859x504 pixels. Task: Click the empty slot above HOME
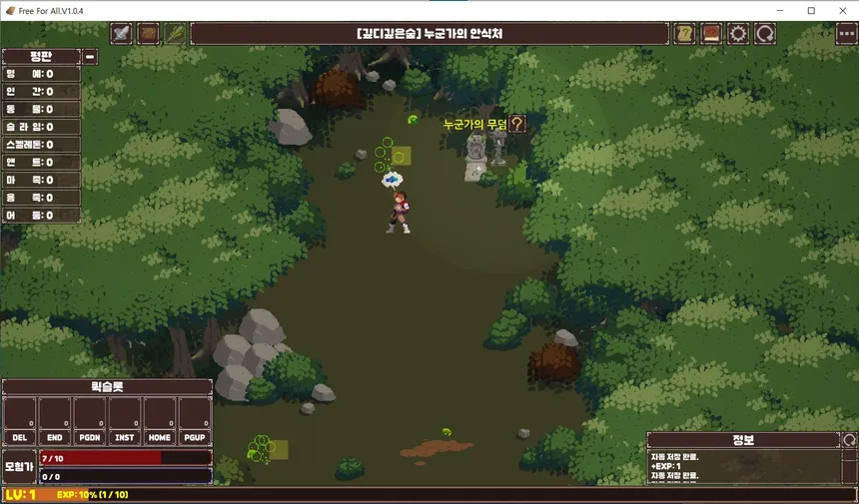160,413
